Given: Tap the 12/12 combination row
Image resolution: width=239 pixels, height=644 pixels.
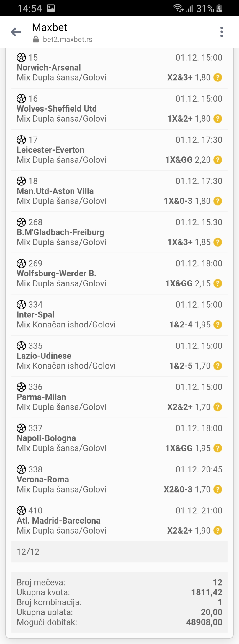Looking at the screenshot, I should [119, 552].
